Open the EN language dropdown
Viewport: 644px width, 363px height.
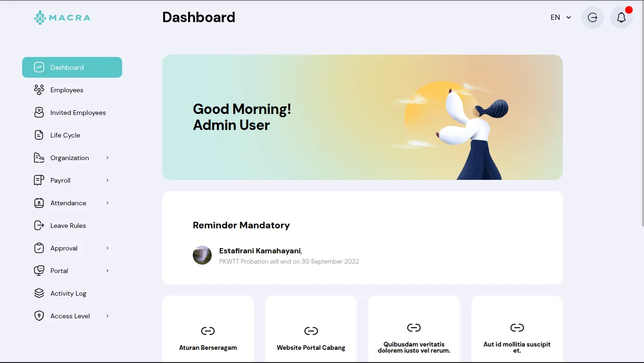(561, 17)
